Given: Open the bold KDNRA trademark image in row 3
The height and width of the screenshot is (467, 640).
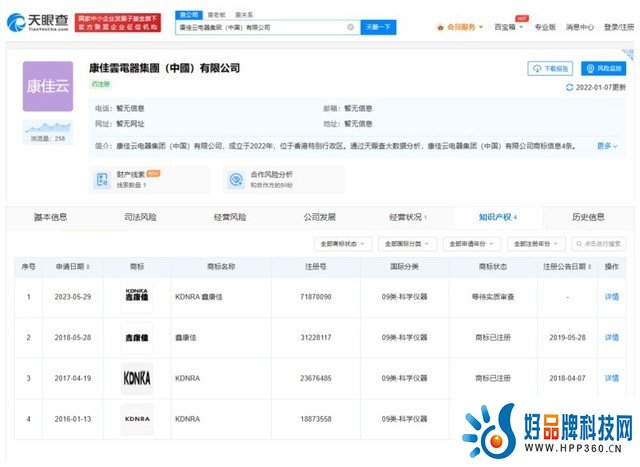Looking at the screenshot, I should point(137,378).
